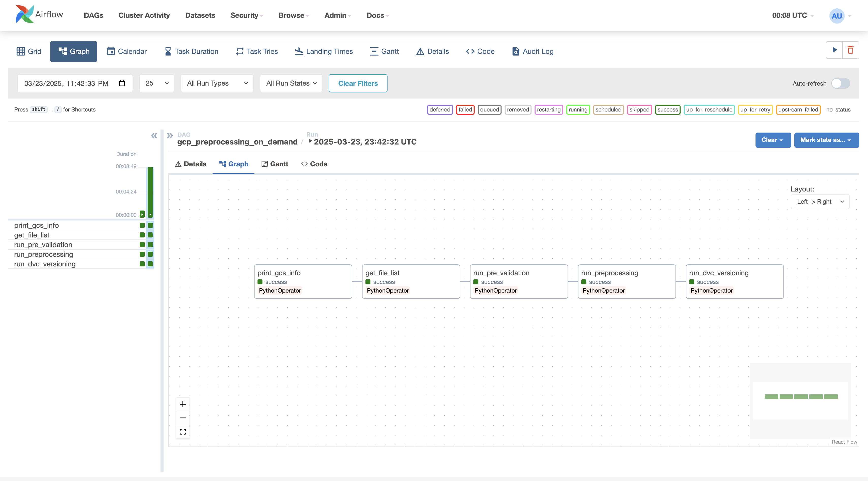Delete DAG using red trash icon
Viewport: 868px width, 481px height.
850,50
